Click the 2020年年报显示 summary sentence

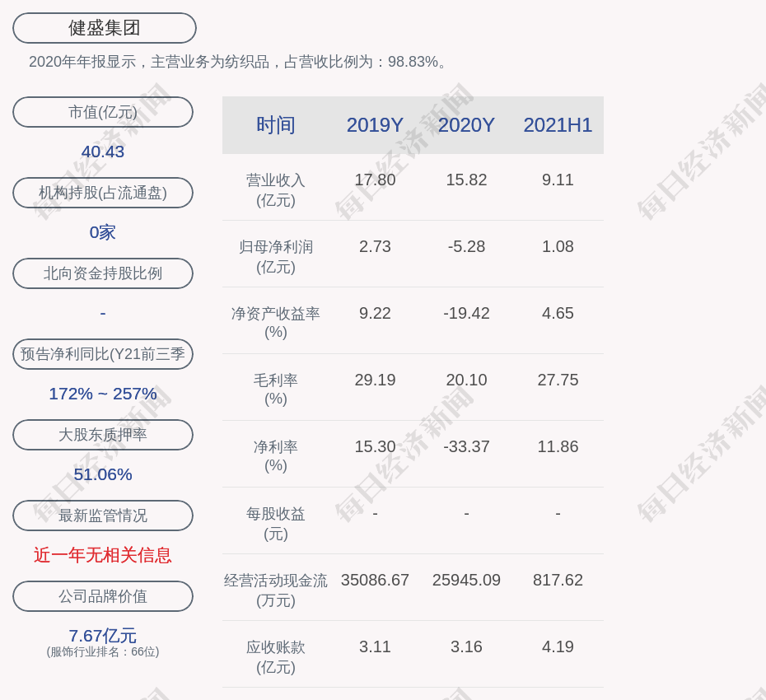[x=237, y=62]
